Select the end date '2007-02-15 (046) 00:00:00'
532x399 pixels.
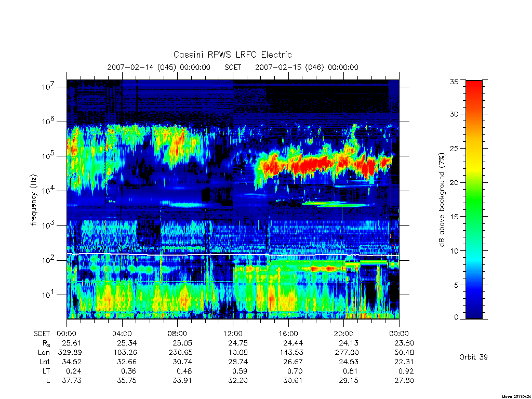coord(307,67)
